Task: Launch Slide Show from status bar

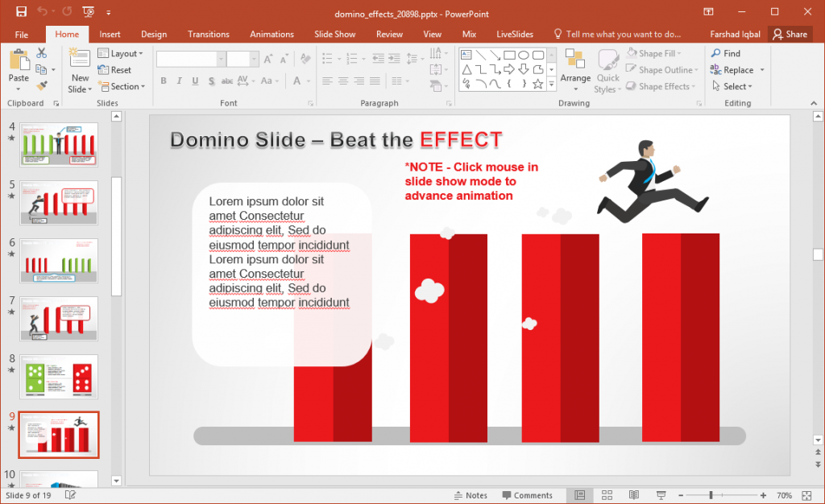Action: (661, 495)
